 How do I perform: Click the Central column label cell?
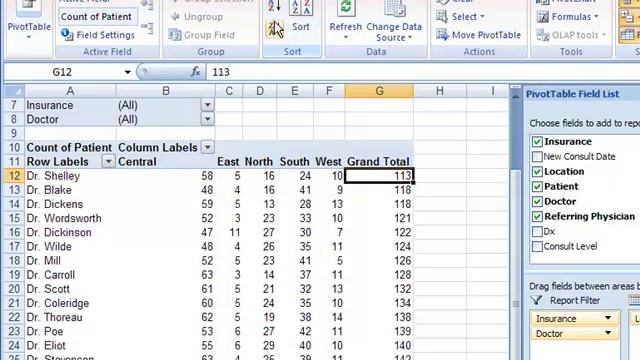(x=166, y=162)
